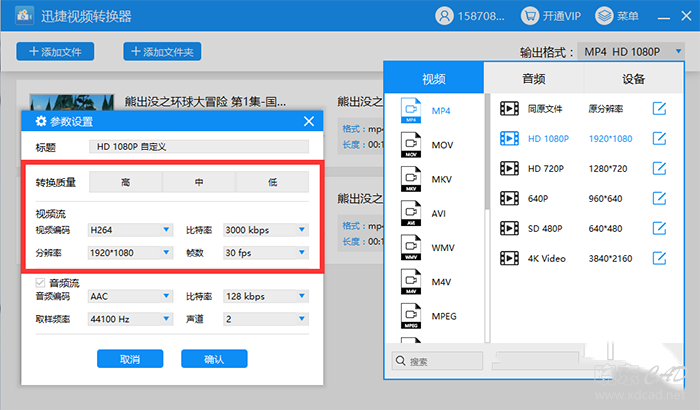Click the WMV format file icon
700x410 pixels.
point(411,247)
